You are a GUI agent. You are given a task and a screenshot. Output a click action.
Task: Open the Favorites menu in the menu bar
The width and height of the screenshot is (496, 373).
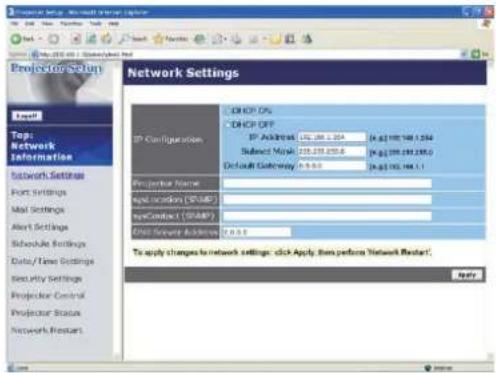(71, 24)
